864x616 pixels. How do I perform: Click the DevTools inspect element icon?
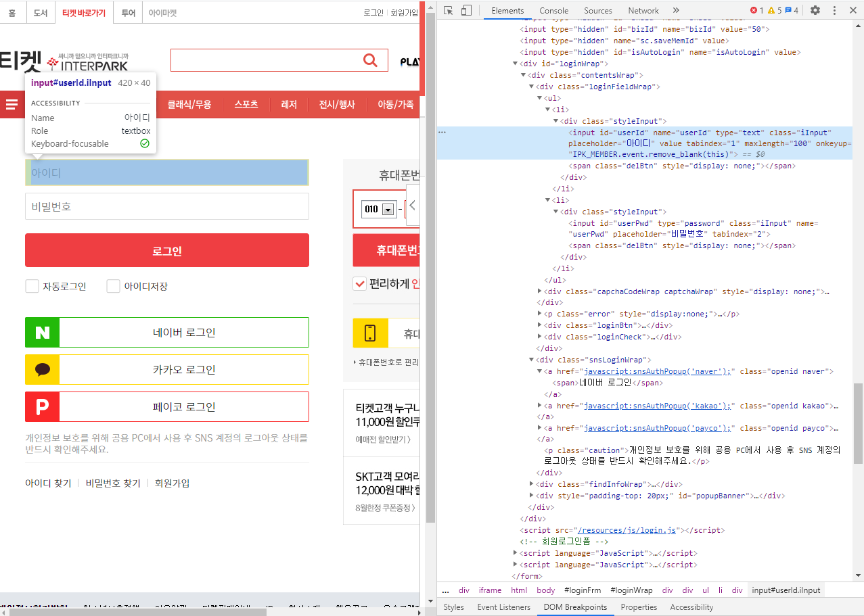[x=448, y=10]
